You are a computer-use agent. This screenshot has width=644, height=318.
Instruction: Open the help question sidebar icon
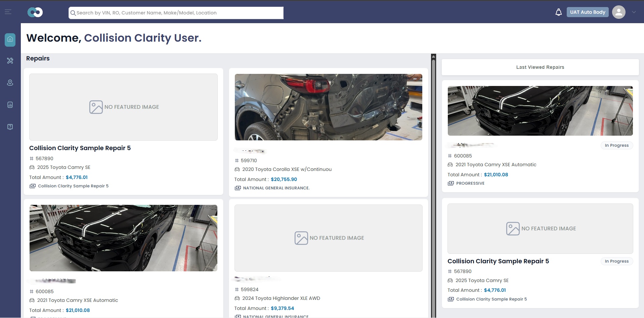[10, 127]
